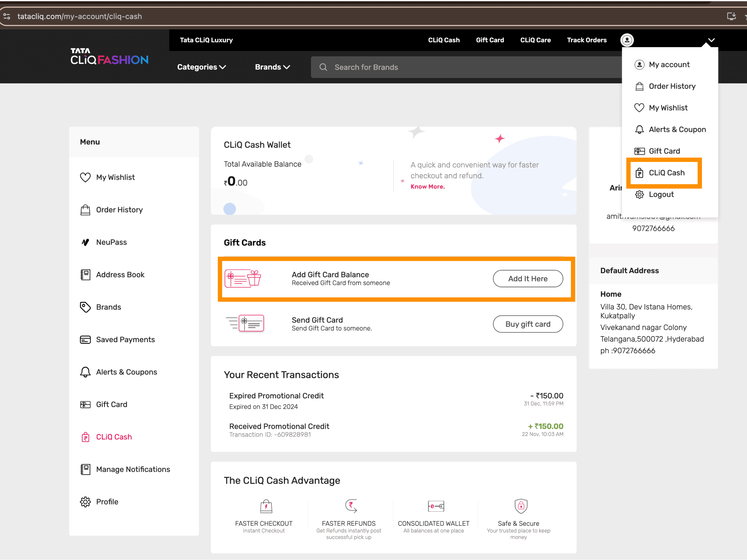Click the person icon beside My account in dropdown

point(639,64)
